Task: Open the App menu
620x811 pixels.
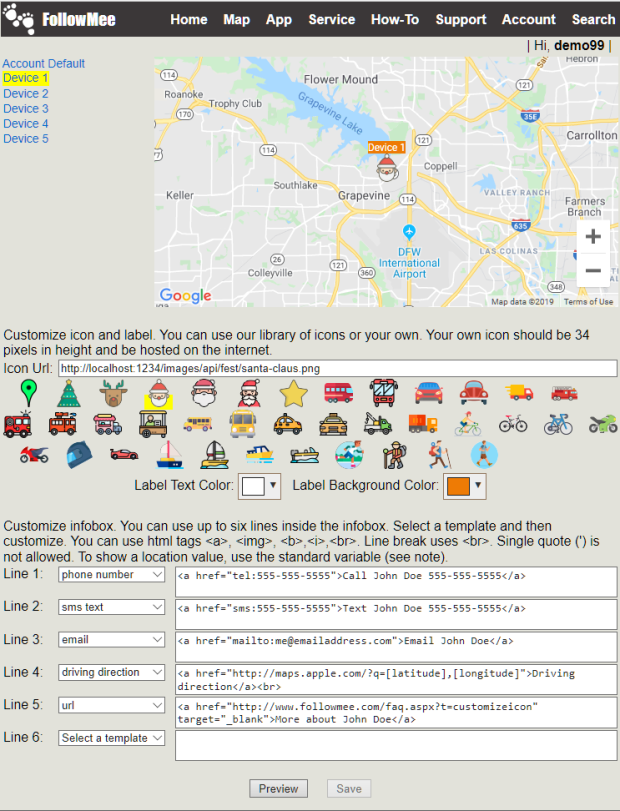Action: point(279,20)
